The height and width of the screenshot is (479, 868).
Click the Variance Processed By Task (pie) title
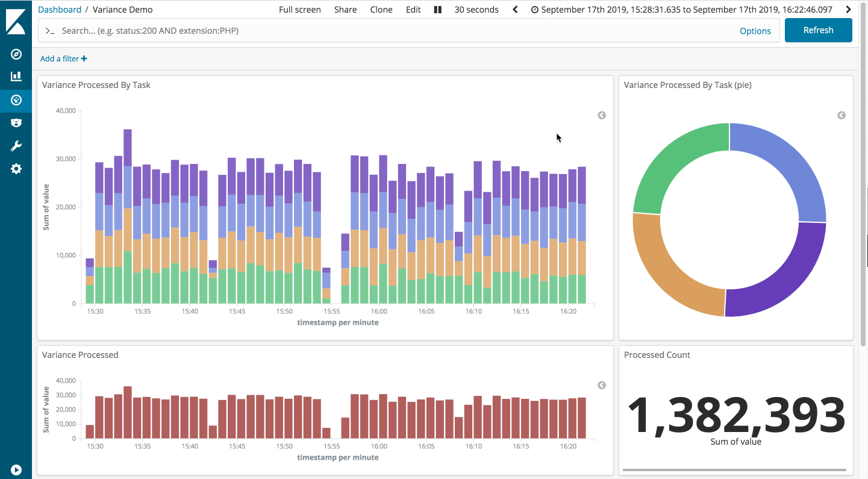click(688, 85)
